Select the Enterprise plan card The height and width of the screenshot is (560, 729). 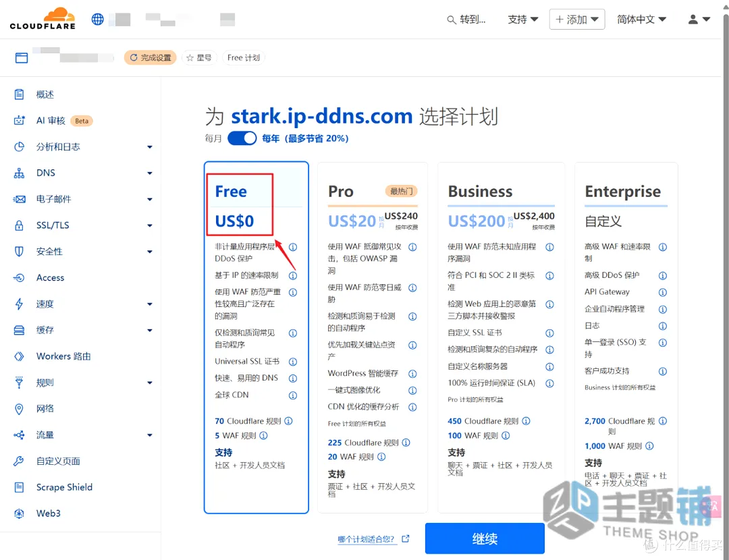pyautogui.click(x=626, y=337)
